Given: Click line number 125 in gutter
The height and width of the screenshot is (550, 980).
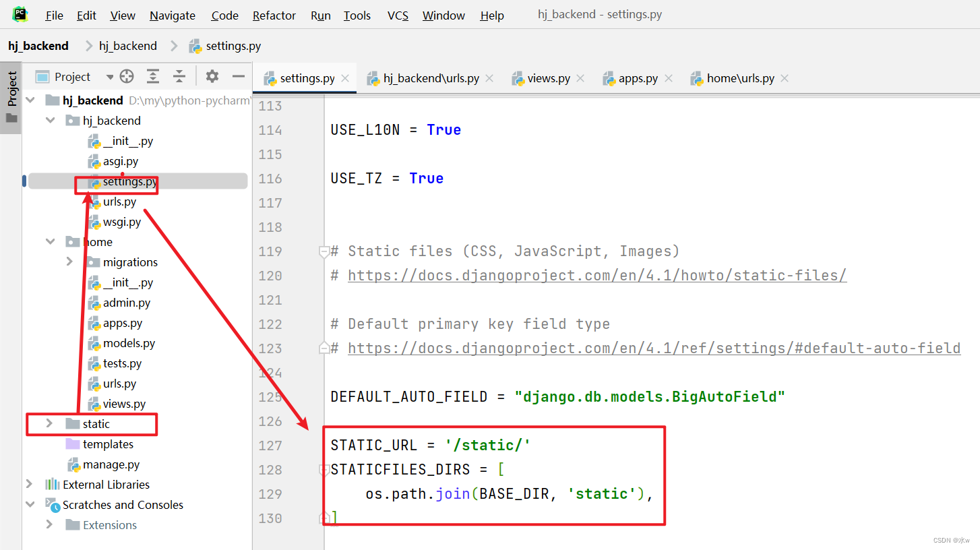Looking at the screenshot, I should (x=270, y=397).
